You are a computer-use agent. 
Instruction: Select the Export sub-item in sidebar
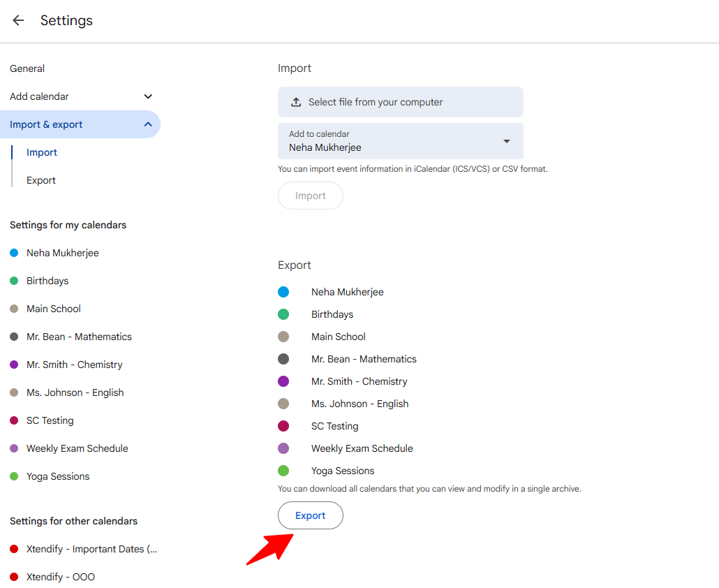(x=40, y=180)
